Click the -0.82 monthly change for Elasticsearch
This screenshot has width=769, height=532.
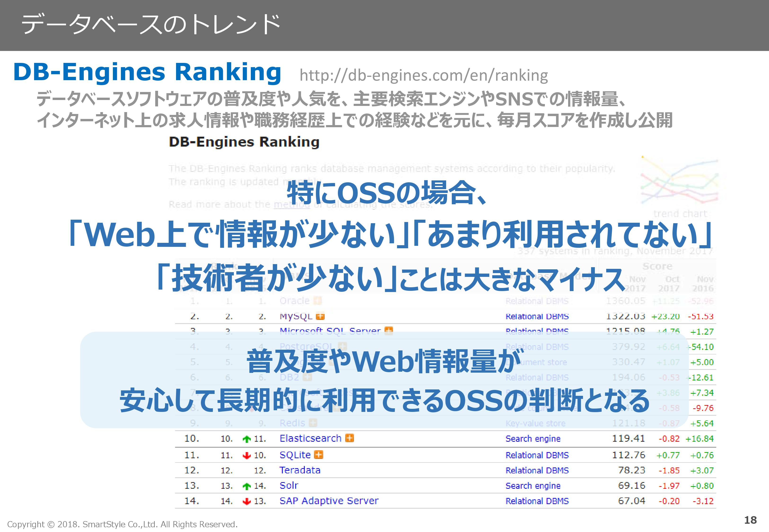click(669, 439)
